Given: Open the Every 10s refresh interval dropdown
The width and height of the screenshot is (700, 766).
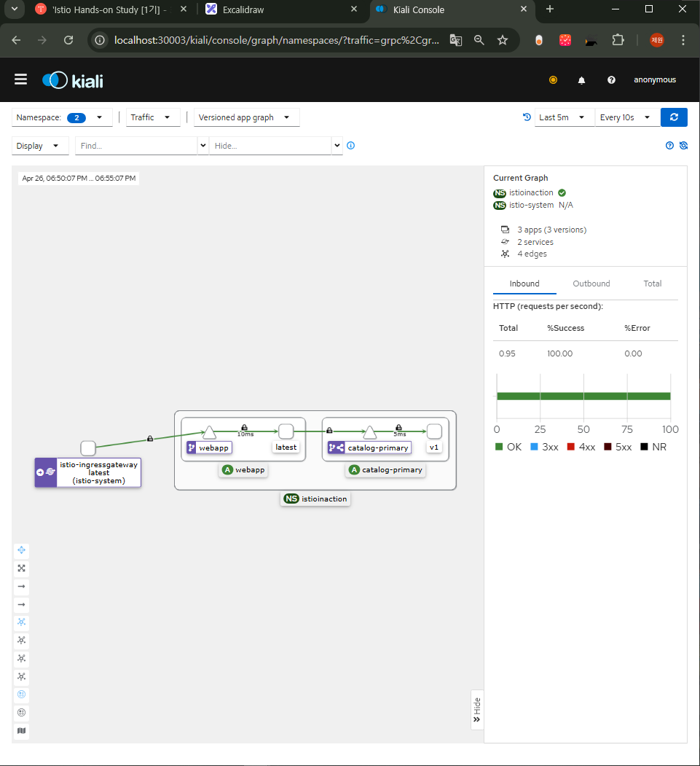Looking at the screenshot, I should coord(626,117).
